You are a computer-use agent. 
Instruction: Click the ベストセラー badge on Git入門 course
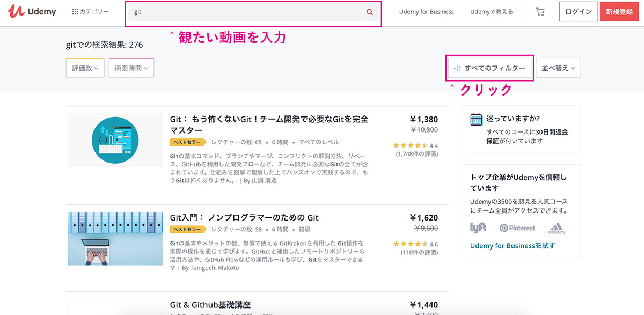188,229
